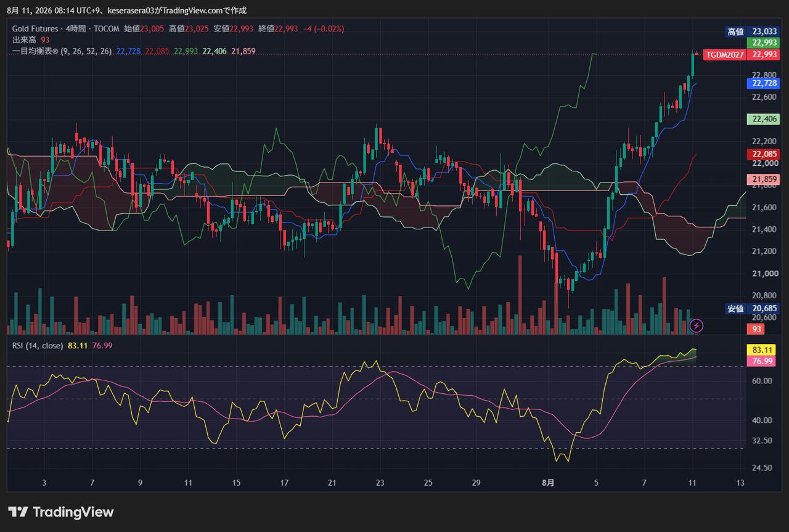Click the pink 21,859 price axis tag
The height and width of the screenshot is (532, 789).
coord(764,179)
